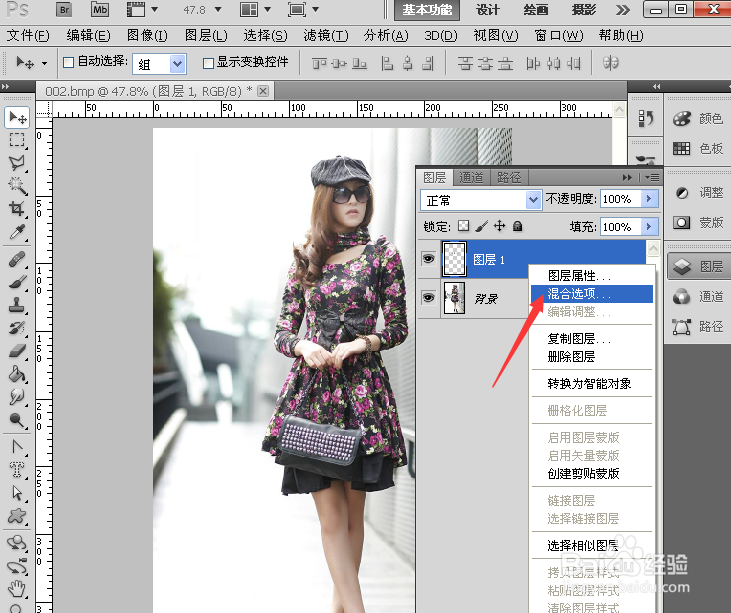Enable the 显示变换控件 checkbox
731x613 pixels.
coord(208,62)
